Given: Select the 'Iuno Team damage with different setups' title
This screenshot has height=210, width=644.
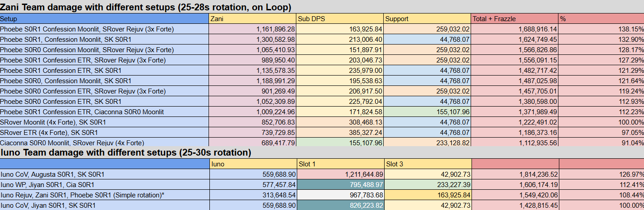Looking at the screenshot, I should [x=126, y=152].
